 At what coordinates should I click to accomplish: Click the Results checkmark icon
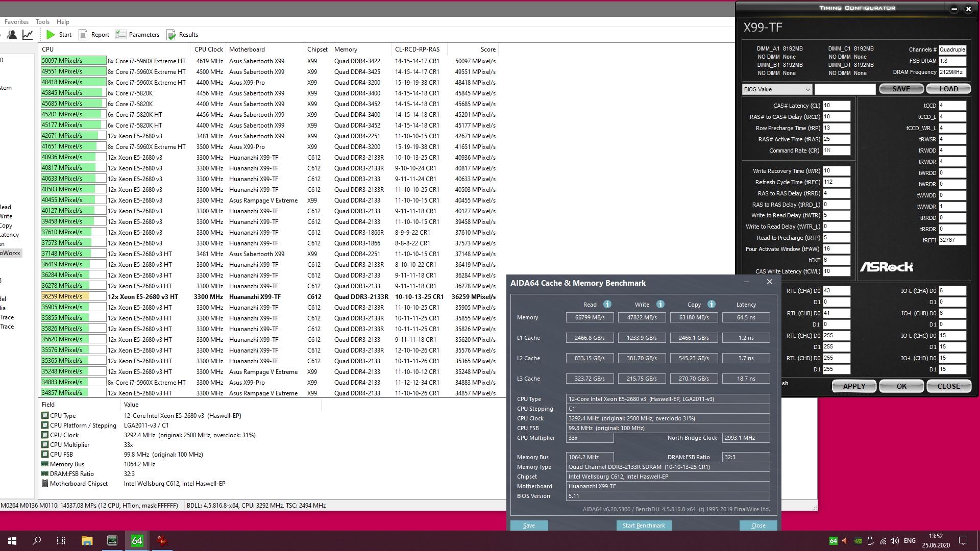click(171, 35)
